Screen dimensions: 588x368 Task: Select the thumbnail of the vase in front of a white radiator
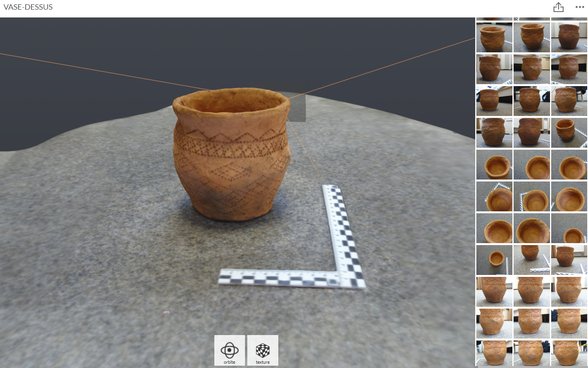[x=569, y=260]
